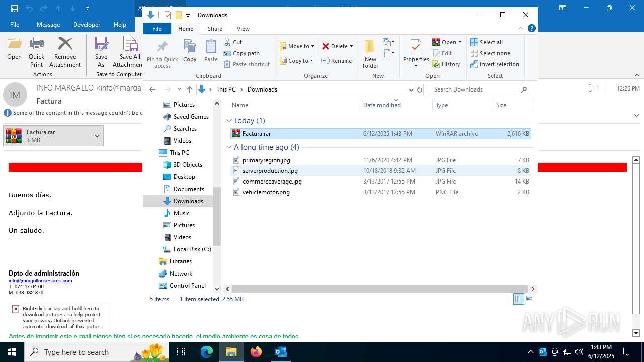Click Paste shortcut in ribbon
Screen dimensions: 644x362
[x=247, y=64]
